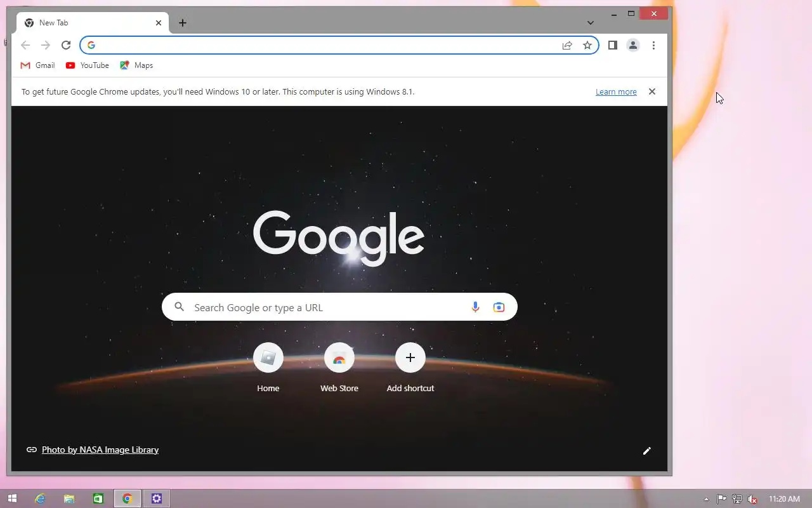The height and width of the screenshot is (508, 812).
Task: Open the Home shortcut tile
Action: pos(268,368)
